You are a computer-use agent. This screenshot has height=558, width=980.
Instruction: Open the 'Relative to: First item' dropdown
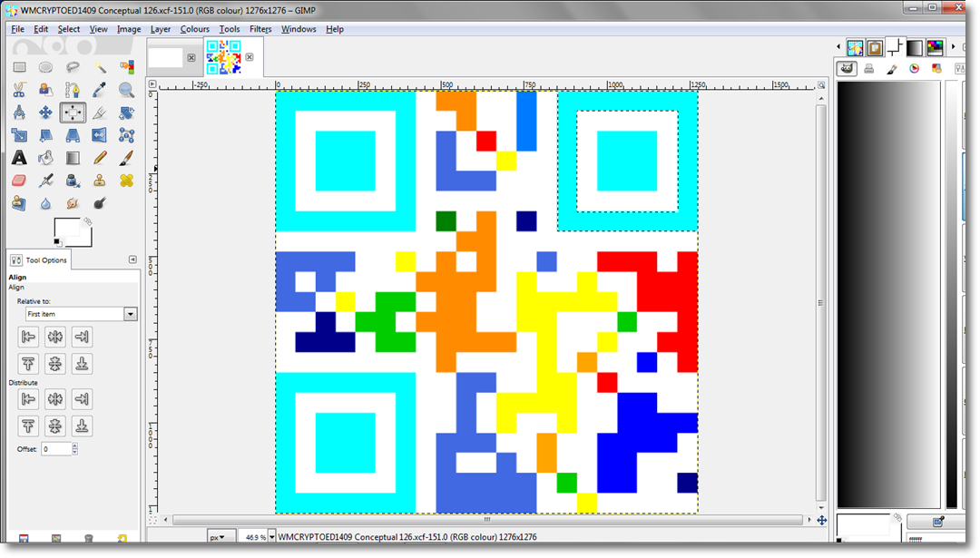point(82,314)
